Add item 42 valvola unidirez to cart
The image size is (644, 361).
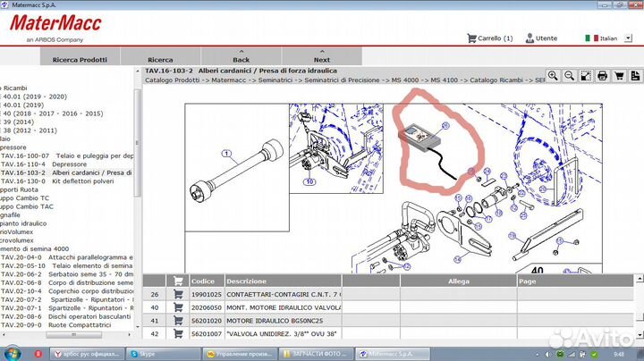click(x=179, y=332)
